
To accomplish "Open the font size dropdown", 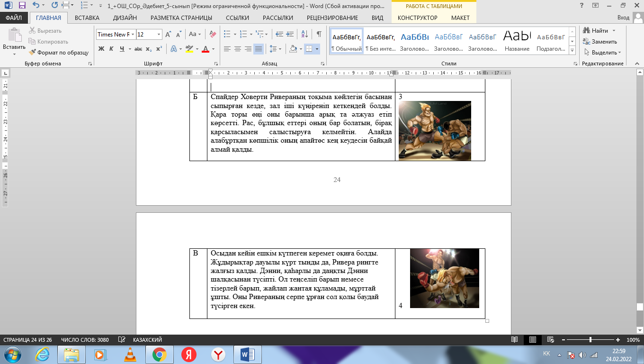I will tap(158, 35).
